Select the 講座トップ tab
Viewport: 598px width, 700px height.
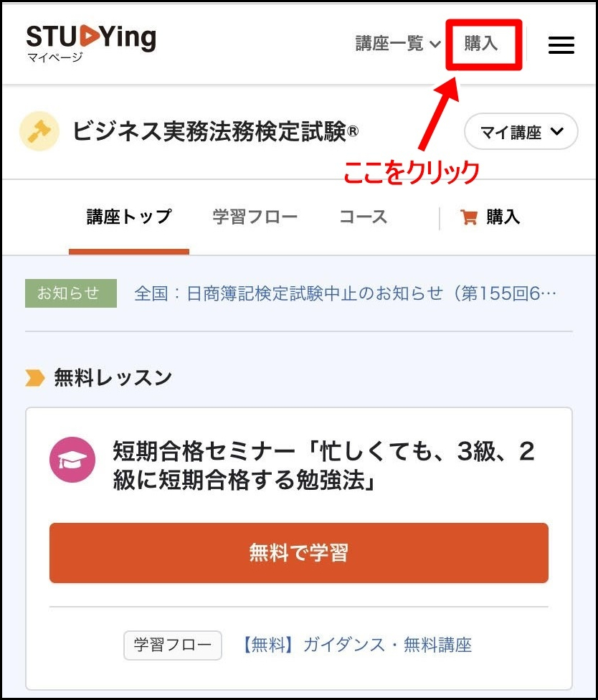click(x=129, y=217)
